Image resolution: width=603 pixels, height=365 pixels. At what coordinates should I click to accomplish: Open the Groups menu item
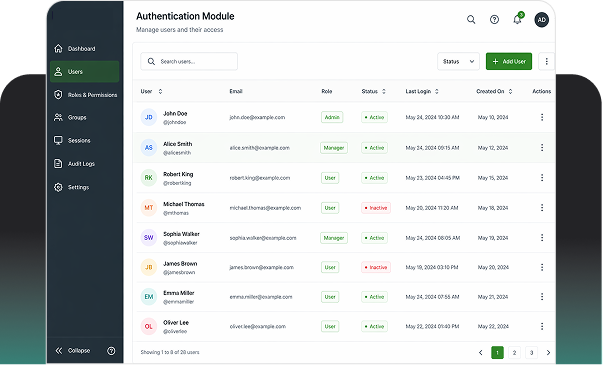[84, 117]
